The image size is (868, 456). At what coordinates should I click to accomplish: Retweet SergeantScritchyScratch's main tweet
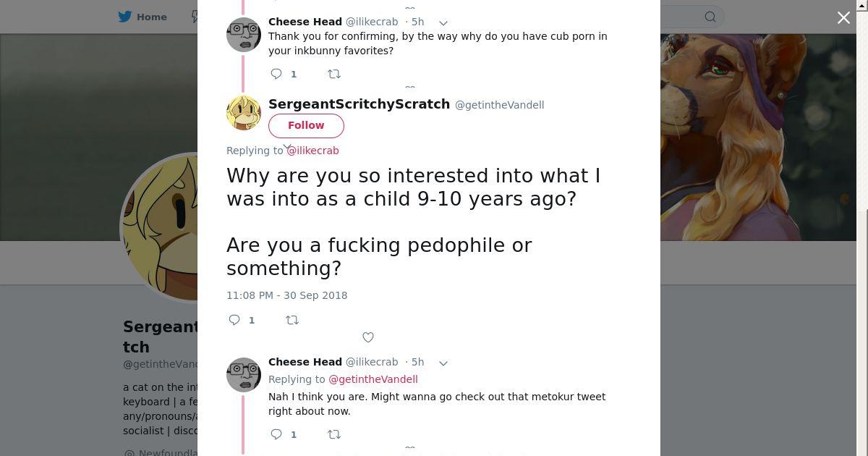click(292, 320)
